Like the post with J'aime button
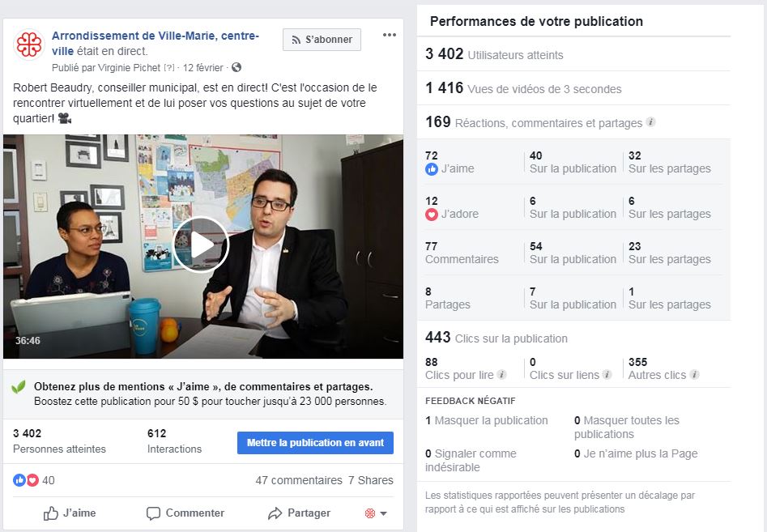This screenshot has width=767, height=532. pyautogui.click(x=70, y=513)
